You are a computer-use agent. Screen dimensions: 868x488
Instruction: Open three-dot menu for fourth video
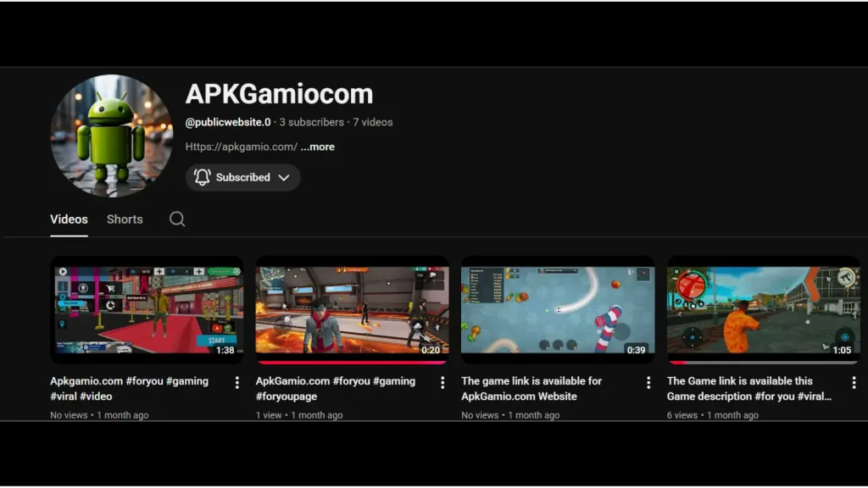[854, 382]
